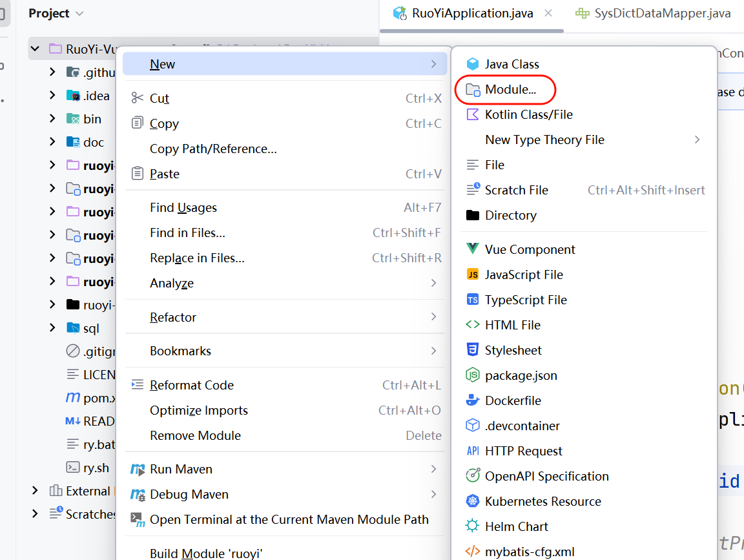The image size is (744, 560).
Task: Click the Kubernetes Resource icon
Action: coord(473,501)
